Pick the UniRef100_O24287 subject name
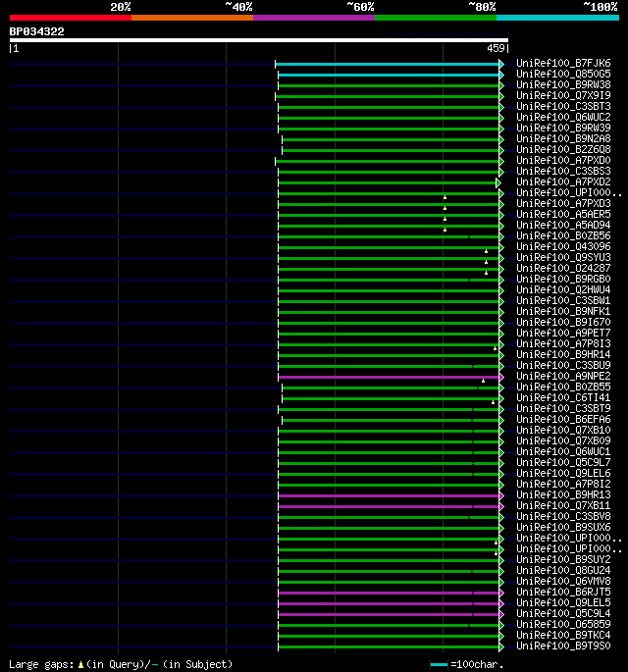The width and height of the screenshot is (628, 672). click(x=563, y=268)
